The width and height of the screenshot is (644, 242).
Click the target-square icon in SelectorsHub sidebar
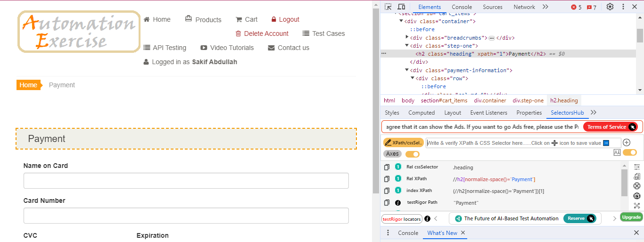pos(637,186)
